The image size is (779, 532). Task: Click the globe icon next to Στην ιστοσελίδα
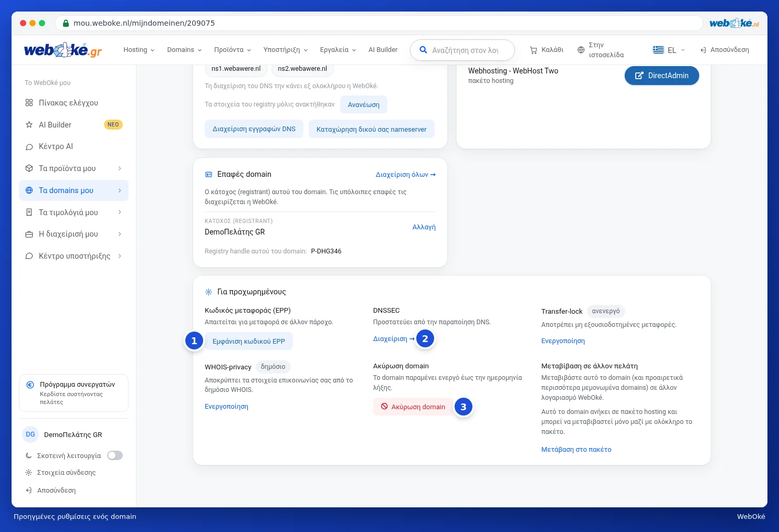581,50
